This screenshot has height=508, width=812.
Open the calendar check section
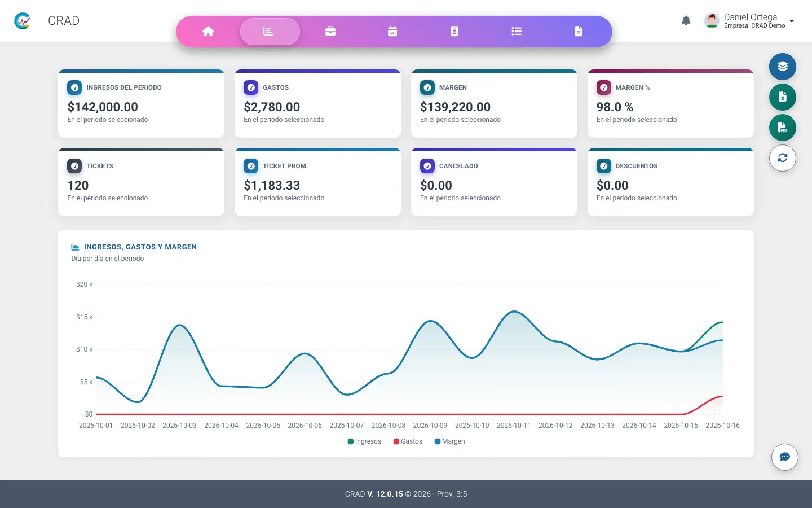392,32
